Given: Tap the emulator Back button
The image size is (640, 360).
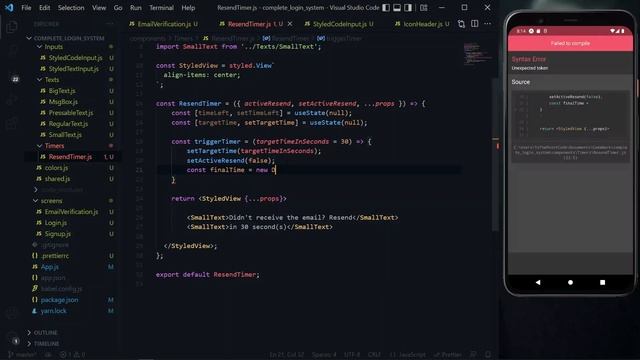Looking at the screenshot, I should tap(538, 282).
